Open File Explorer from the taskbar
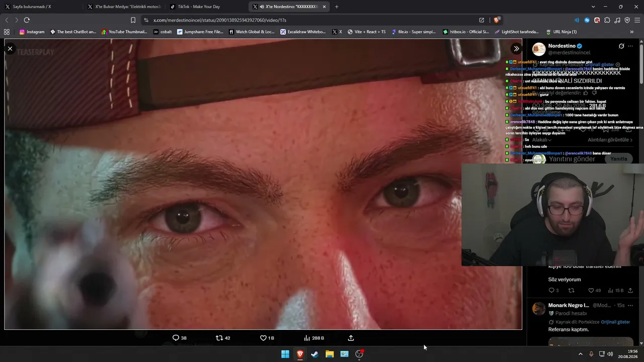Screen dimensions: 644x362 330,354
